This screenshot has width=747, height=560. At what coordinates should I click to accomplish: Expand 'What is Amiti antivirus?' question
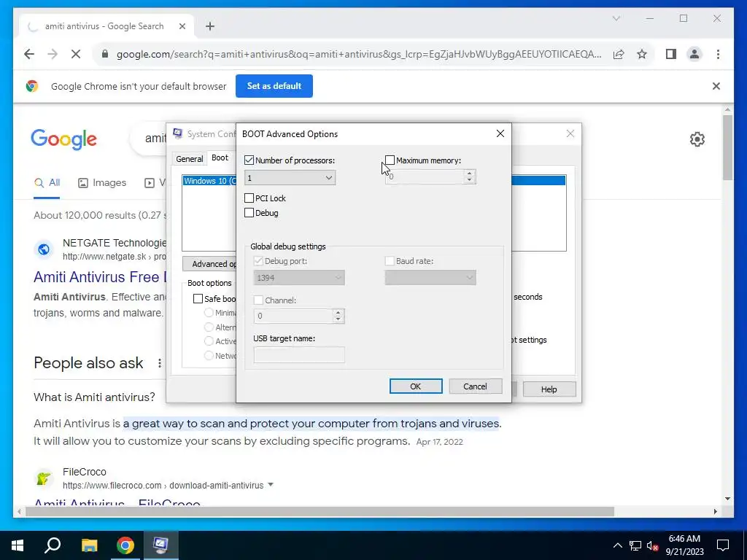(x=94, y=397)
